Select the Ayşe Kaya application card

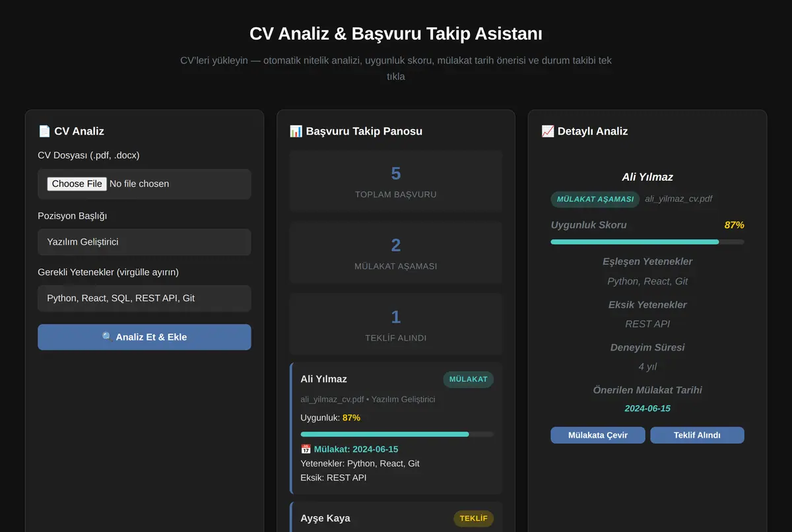[x=396, y=517]
